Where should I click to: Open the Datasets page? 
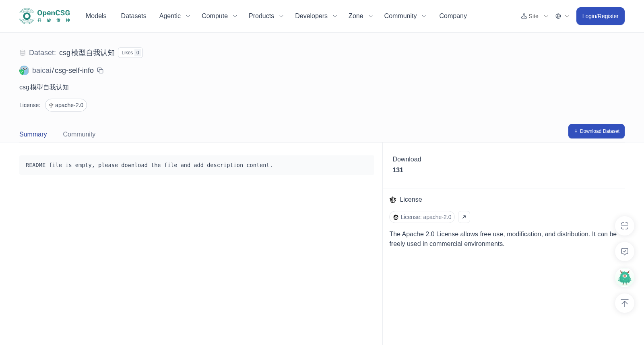point(134,16)
